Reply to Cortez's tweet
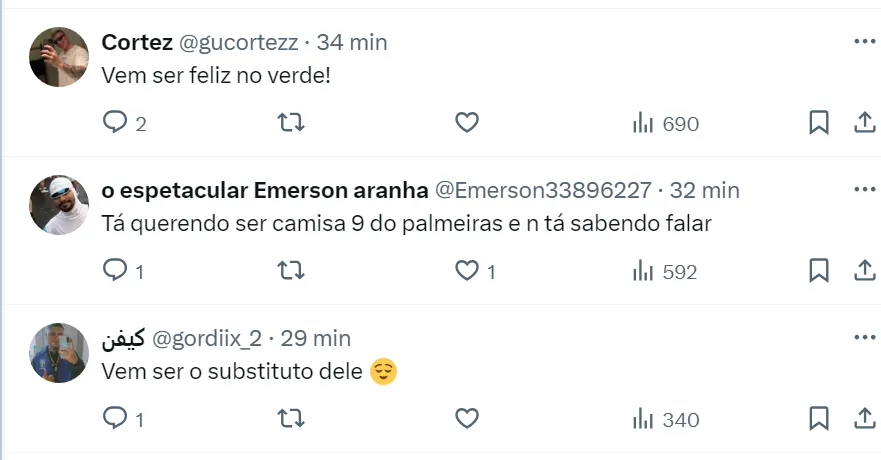 (x=116, y=123)
